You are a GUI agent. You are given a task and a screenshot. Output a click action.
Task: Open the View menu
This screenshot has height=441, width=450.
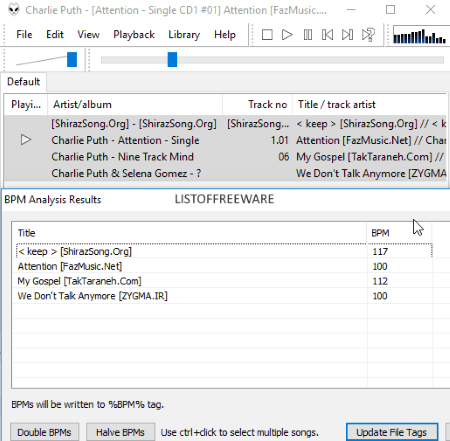pos(88,35)
